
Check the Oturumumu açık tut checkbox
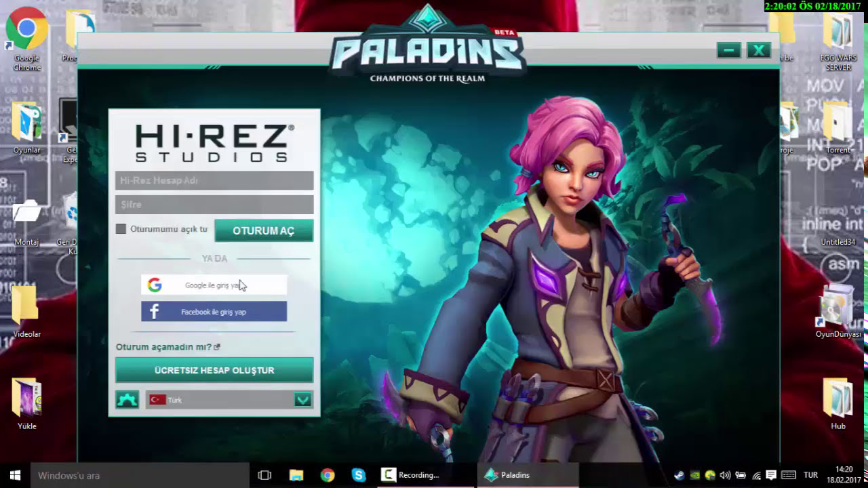coord(121,229)
